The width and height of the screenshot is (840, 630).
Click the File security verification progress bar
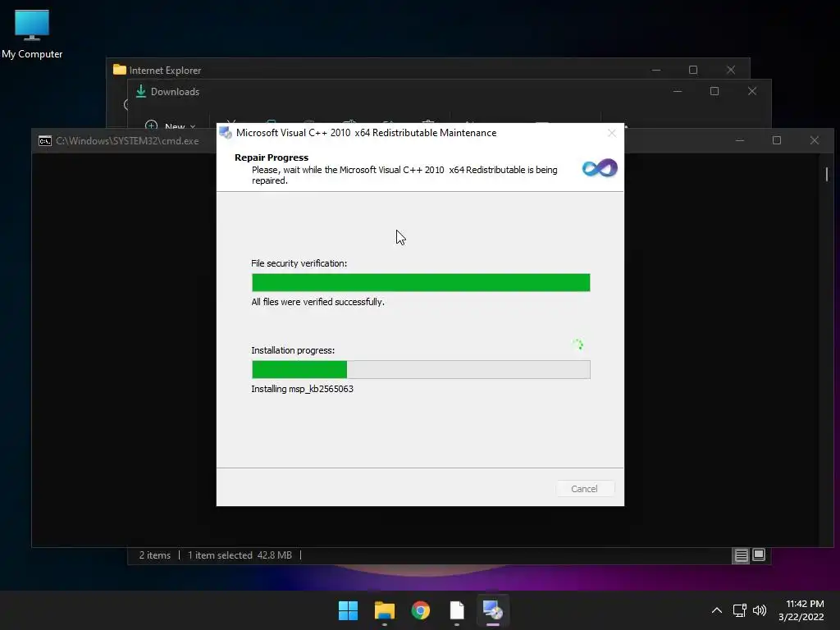coord(421,282)
